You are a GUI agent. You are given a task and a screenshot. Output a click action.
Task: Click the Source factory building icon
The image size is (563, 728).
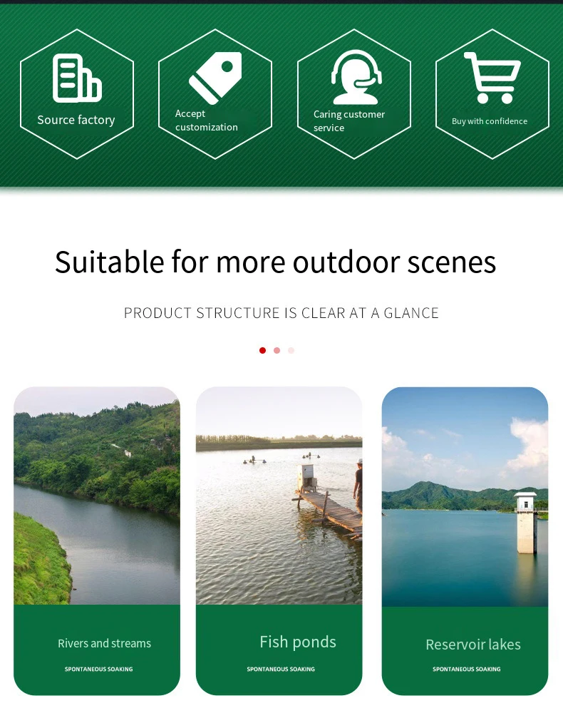pos(76,78)
